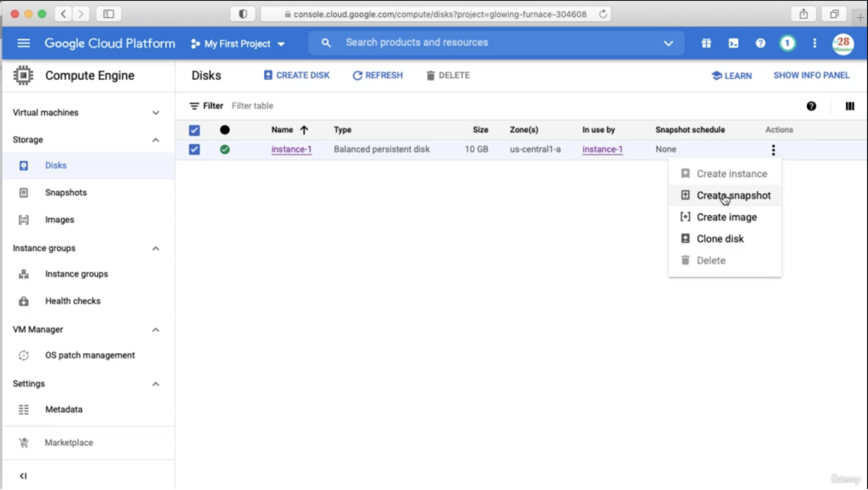Expand the Virtual machines section
This screenshot has width=868, height=490.
[156, 113]
